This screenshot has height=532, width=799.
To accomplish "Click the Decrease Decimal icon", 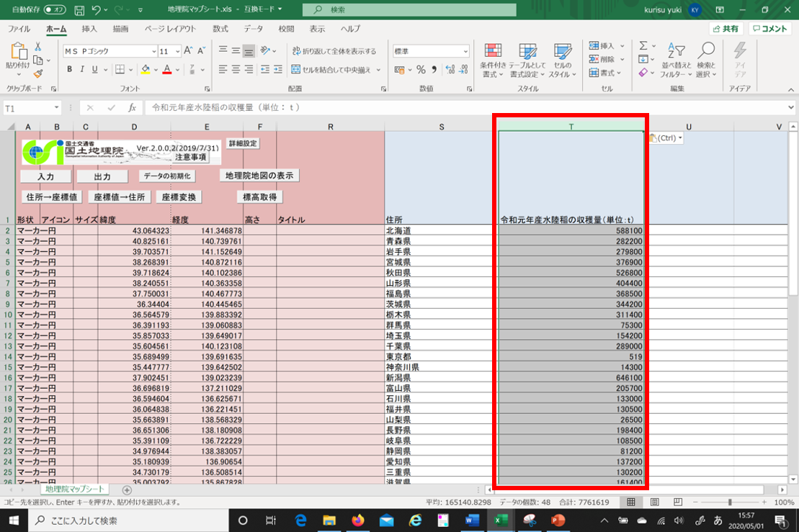I will [463, 70].
